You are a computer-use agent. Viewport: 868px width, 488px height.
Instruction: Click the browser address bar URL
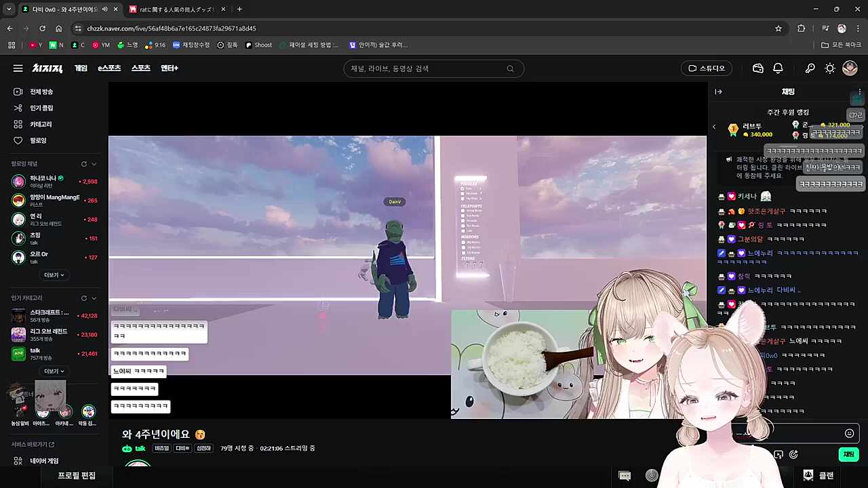click(x=172, y=28)
